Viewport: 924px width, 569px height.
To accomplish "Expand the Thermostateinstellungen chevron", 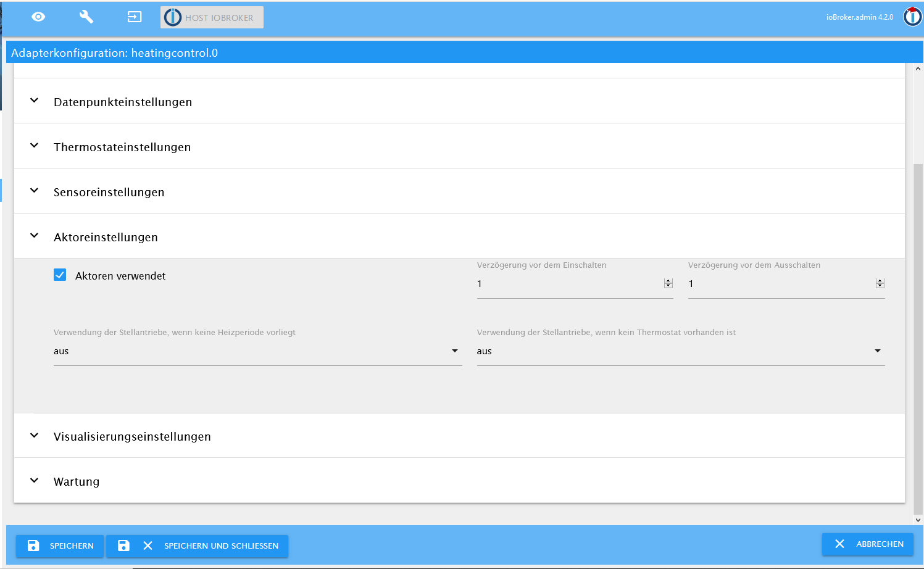I will click(x=35, y=146).
